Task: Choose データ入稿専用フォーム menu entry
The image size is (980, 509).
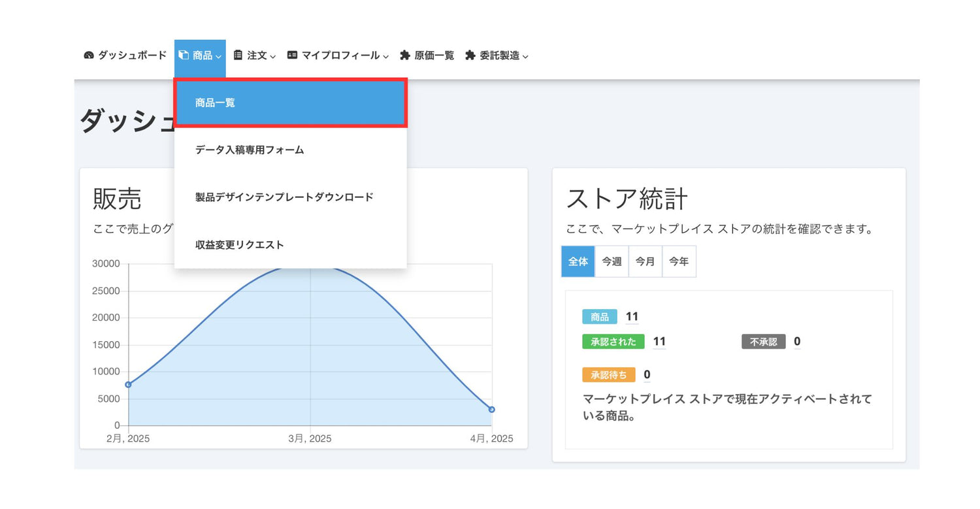Action: (x=291, y=150)
